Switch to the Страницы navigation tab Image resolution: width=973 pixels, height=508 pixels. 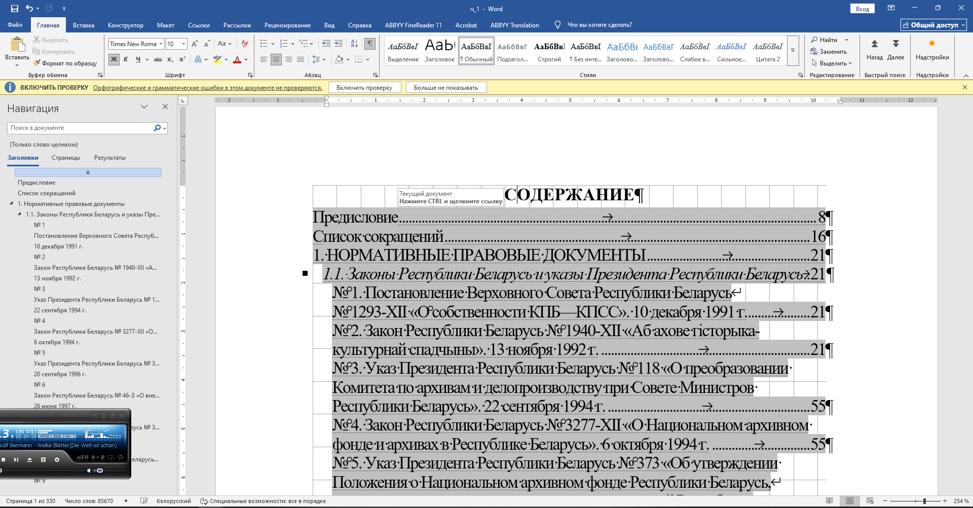[66, 158]
